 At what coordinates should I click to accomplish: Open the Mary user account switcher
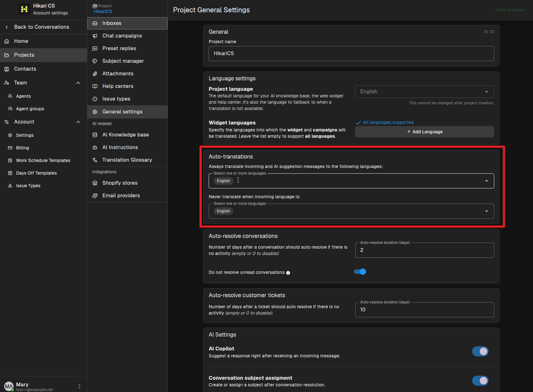[79, 386]
